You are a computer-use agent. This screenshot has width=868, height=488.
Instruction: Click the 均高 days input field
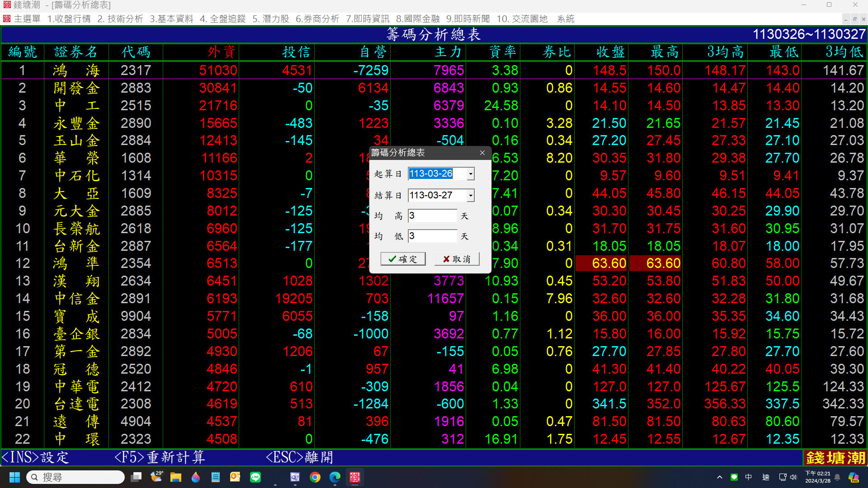(432, 216)
